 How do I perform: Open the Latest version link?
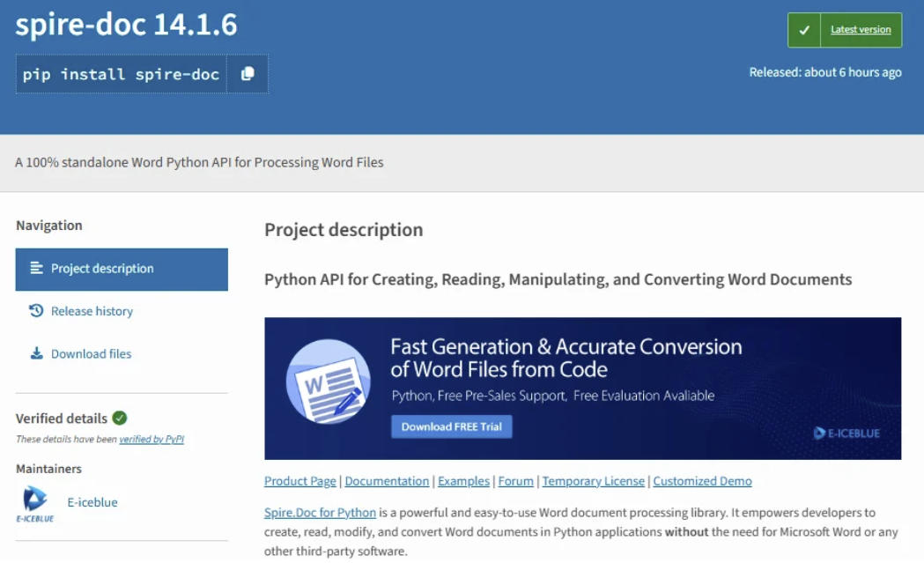(x=861, y=29)
